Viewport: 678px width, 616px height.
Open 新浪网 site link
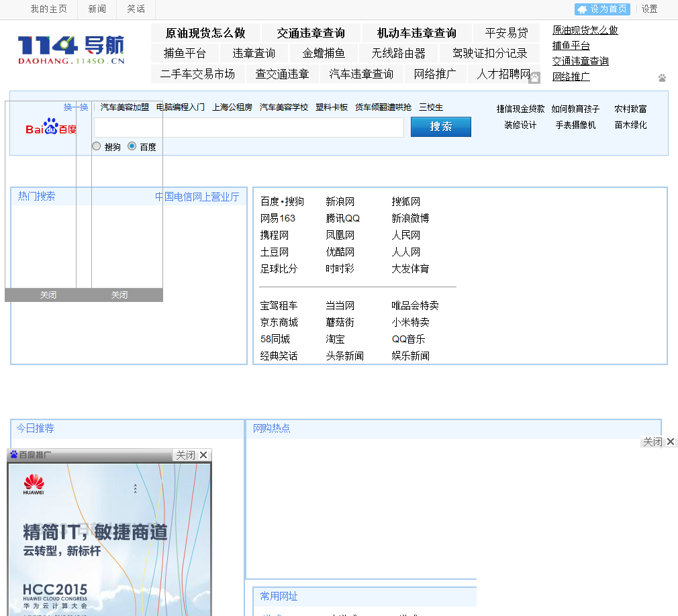point(340,201)
